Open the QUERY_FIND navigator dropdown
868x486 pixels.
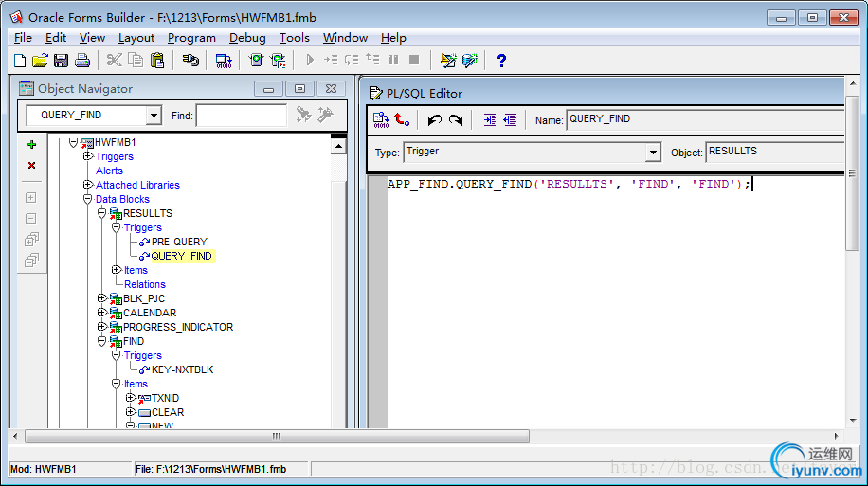point(154,116)
